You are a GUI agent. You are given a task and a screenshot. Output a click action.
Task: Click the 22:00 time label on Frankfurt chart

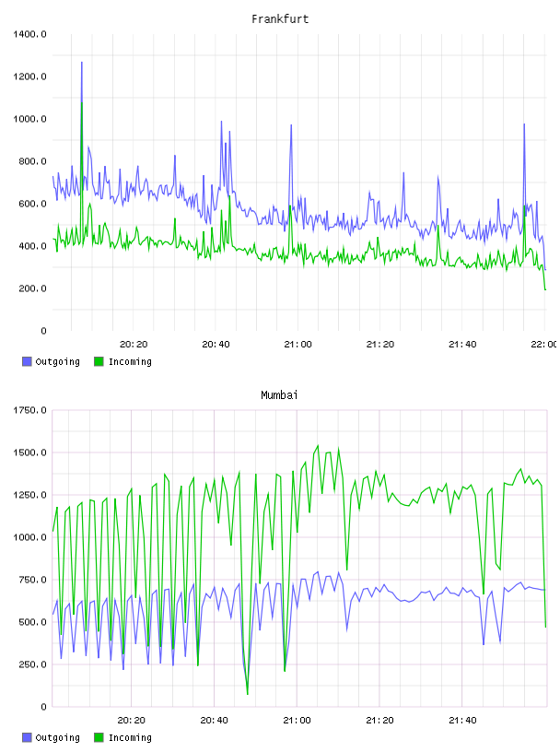(544, 345)
